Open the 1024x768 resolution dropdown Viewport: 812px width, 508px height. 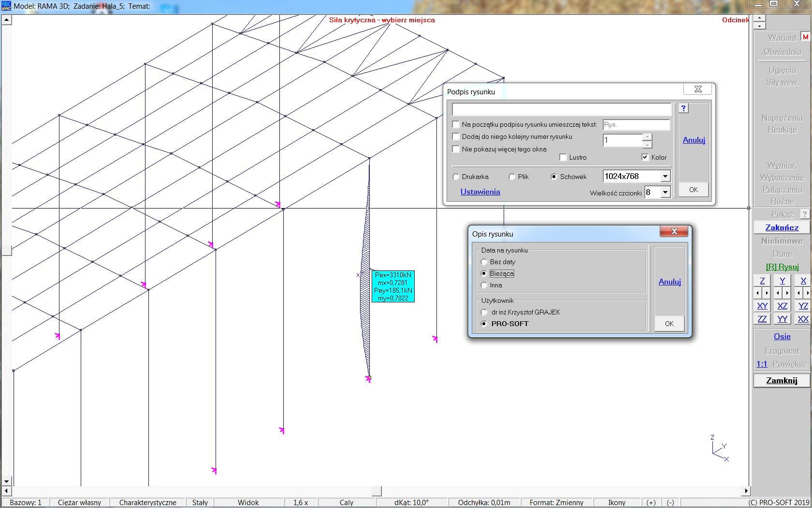click(x=665, y=177)
